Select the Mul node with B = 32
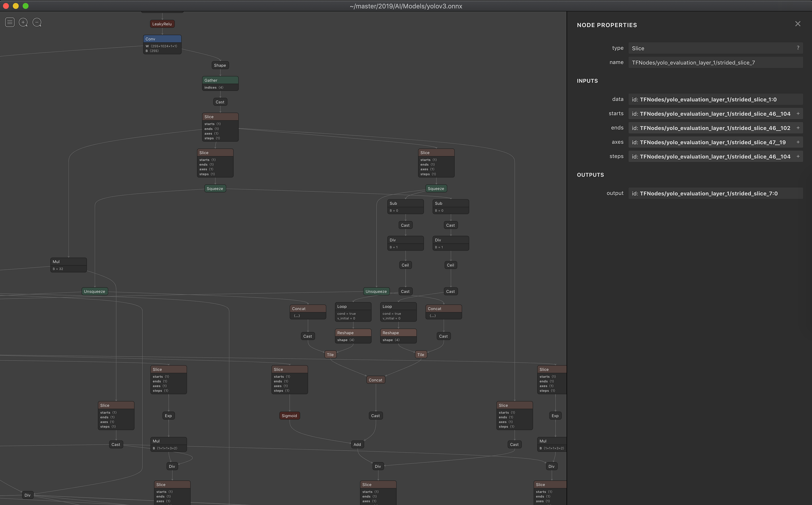The width and height of the screenshot is (812, 505). coord(68,265)
